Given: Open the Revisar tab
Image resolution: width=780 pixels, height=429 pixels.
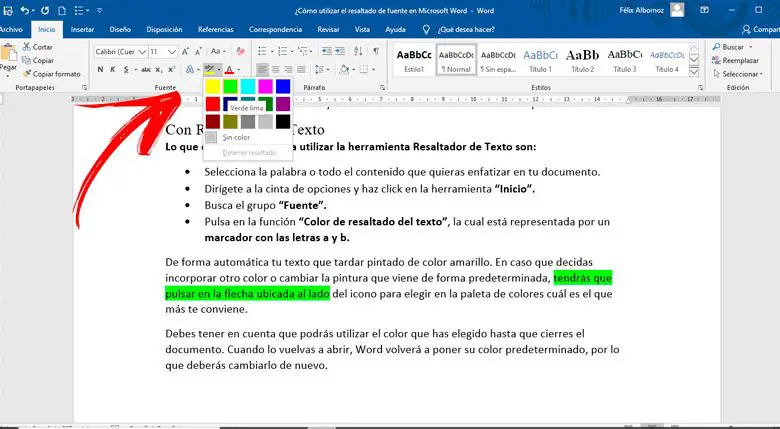Looking at the screenshot, I should click(328, 29).
